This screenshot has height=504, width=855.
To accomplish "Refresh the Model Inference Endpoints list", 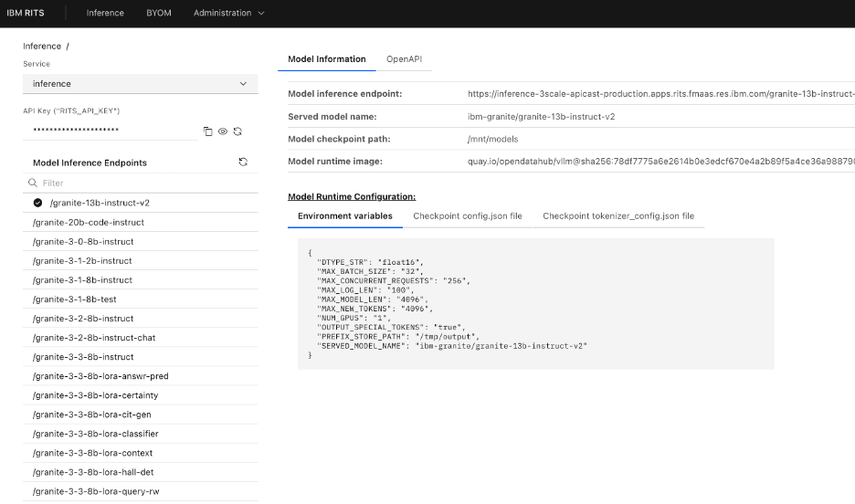I will coord(243,162).
